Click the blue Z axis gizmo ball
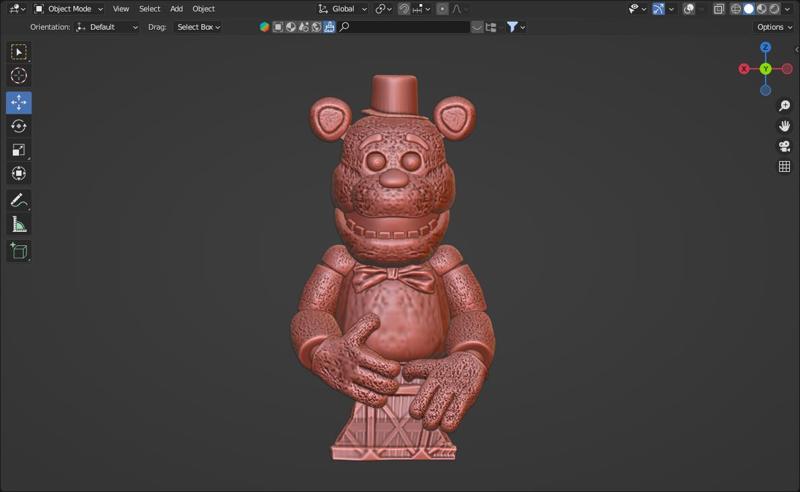Screen dimensions: 800x492 point(765,47)
